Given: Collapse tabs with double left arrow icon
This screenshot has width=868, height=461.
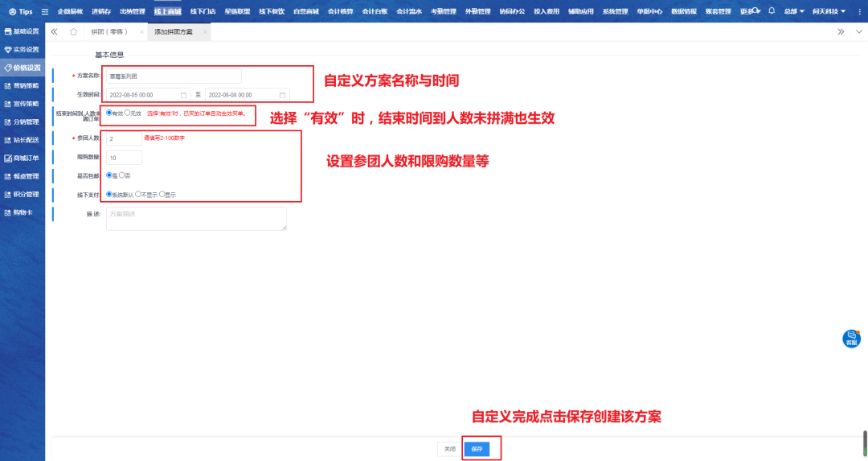Looking at the screenshot, I should (x=54, y=31).
